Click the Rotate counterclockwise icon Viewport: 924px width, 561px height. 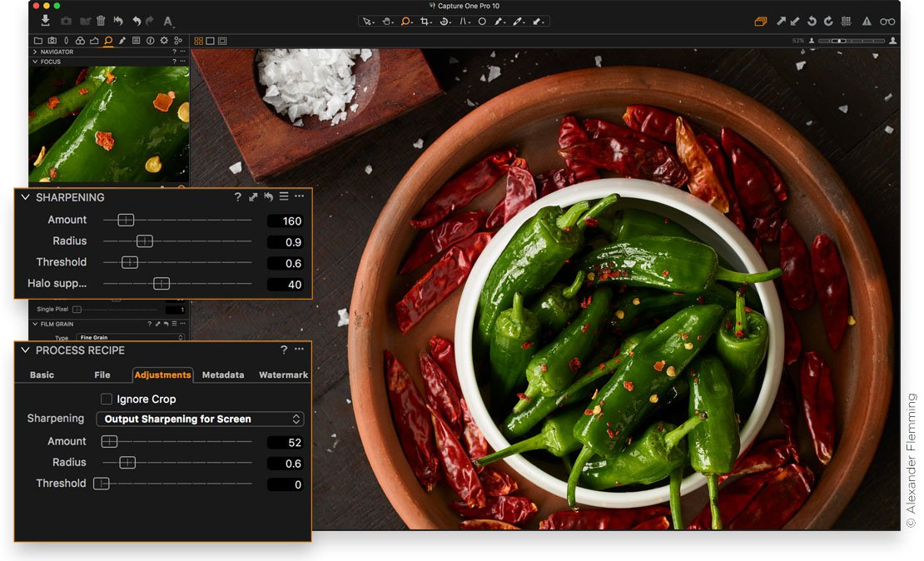812,22
